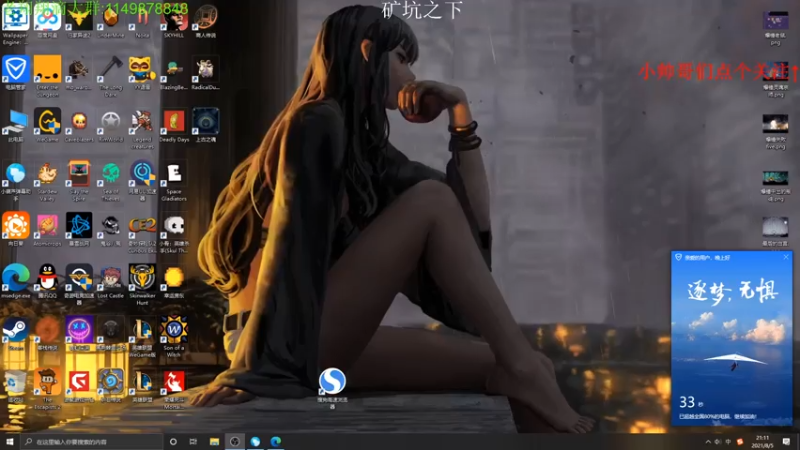Toggle Chinese input mode indicator
The width and height of the screenshot is (800, 450).
click(729, 442)
